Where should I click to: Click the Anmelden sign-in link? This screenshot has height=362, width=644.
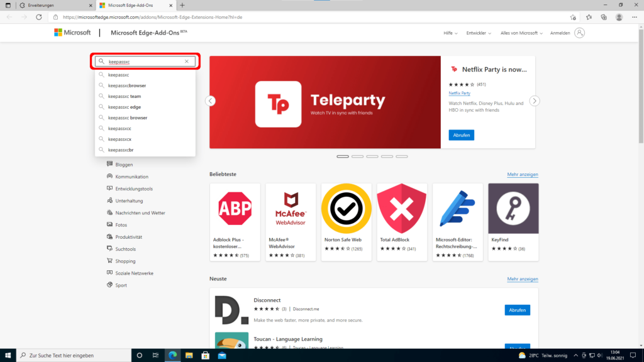(560, 33)
